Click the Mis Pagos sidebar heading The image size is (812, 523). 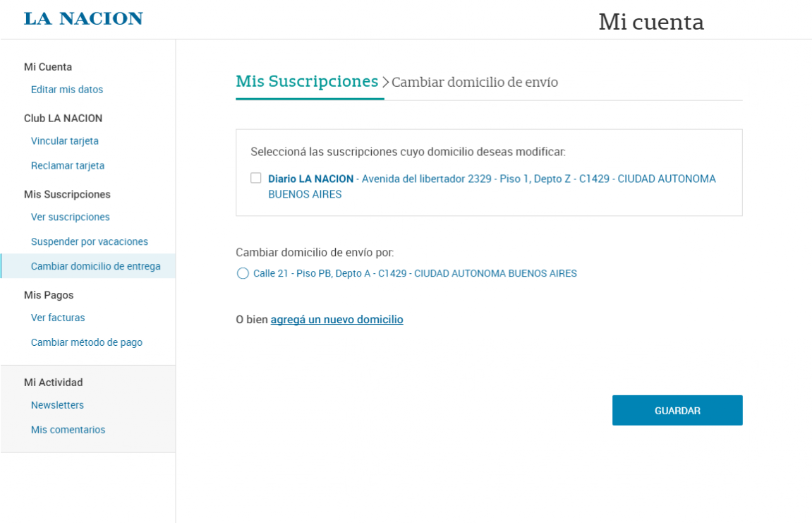pyautogui.click(x=49, y=296)
